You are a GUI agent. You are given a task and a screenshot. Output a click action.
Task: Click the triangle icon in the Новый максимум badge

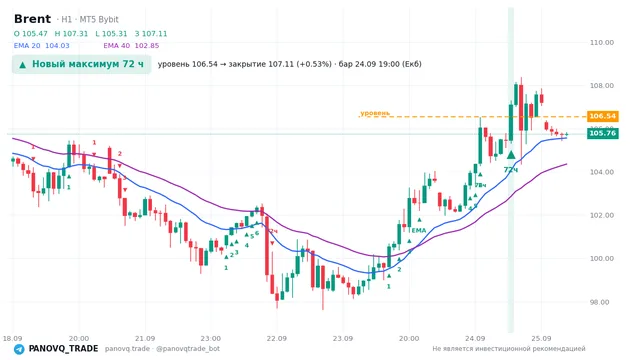point(23,65)
